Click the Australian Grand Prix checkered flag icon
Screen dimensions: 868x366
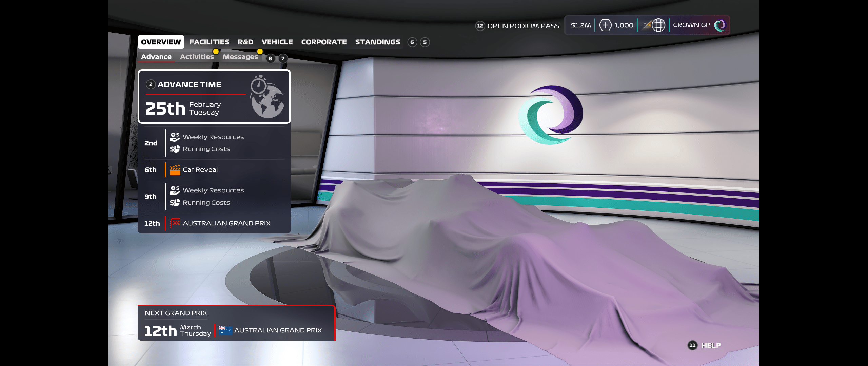pyautogui.click(x=175, y=223)
